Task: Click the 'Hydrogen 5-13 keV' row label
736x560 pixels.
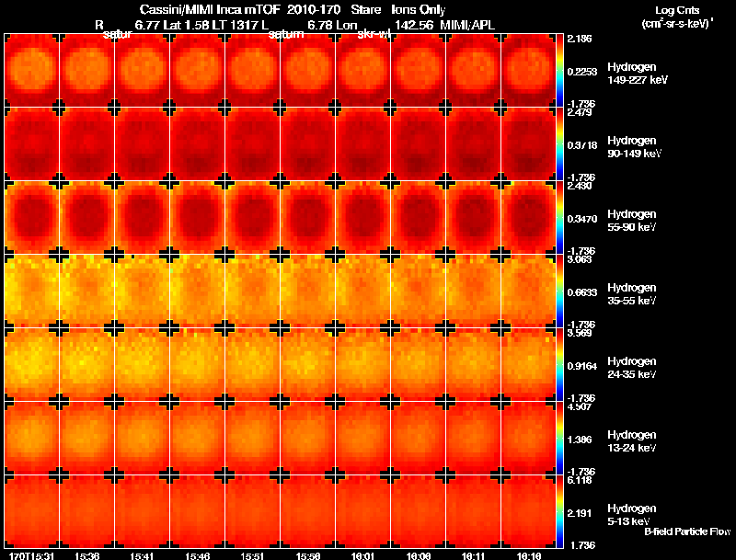Action: coord(632,515)
